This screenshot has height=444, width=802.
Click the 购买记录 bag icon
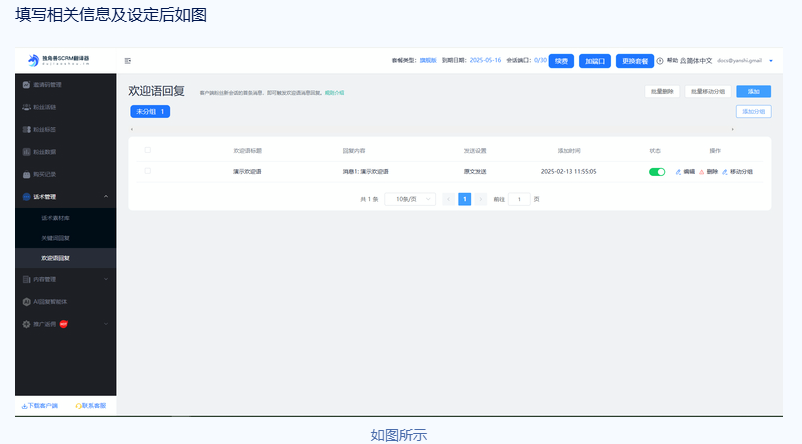click(x=27, y=174)
